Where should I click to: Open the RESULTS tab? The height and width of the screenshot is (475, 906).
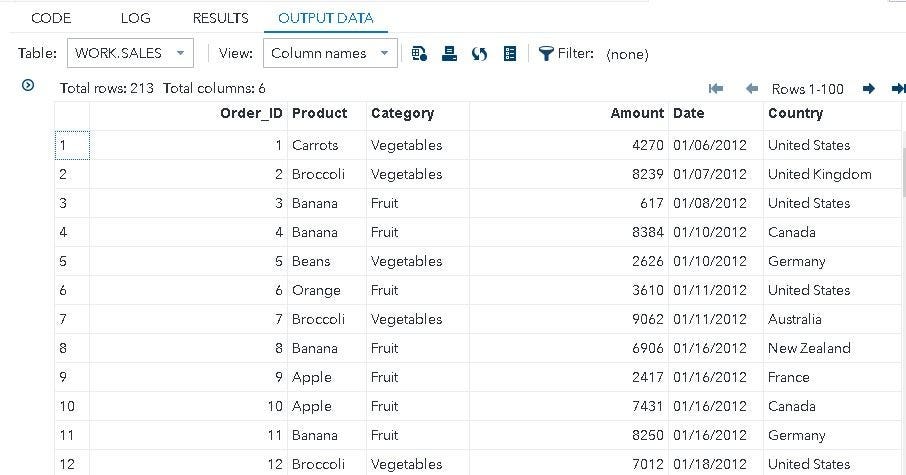coord(221,18)
